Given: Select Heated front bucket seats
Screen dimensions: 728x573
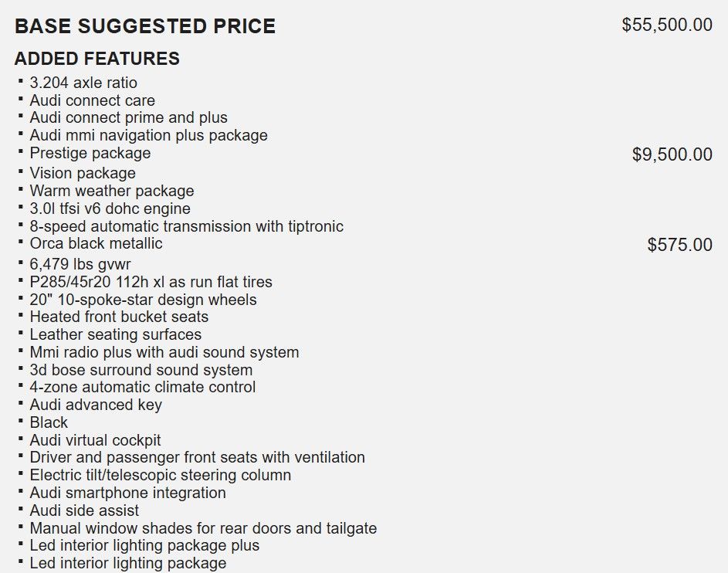Looking at the screenshot, I should (120, 317).
